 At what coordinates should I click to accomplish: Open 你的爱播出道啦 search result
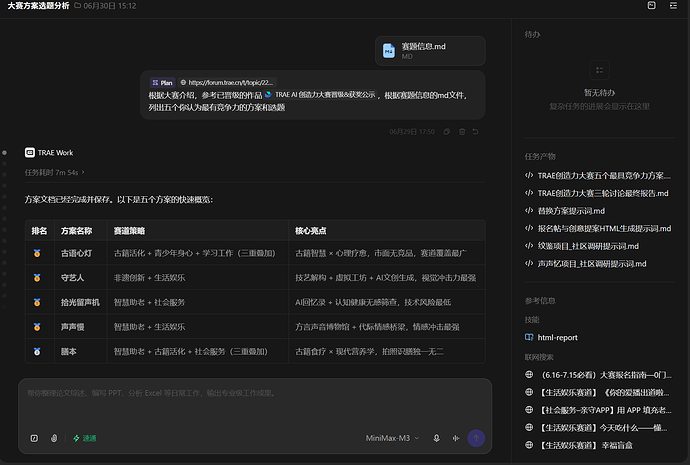[597, 392]
